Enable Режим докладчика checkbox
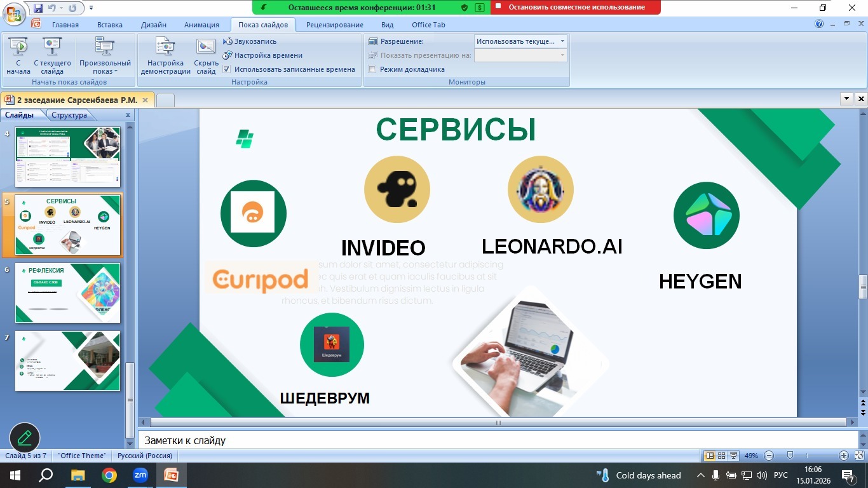The height and width of the screenshot is (488, 868). tap(373, 69)
